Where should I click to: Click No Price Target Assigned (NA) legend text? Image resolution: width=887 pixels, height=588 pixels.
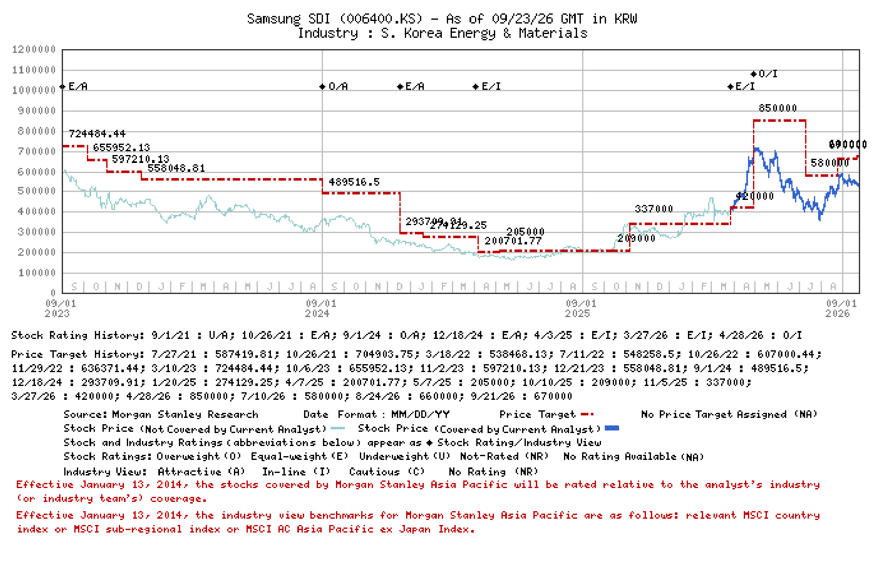730,415
